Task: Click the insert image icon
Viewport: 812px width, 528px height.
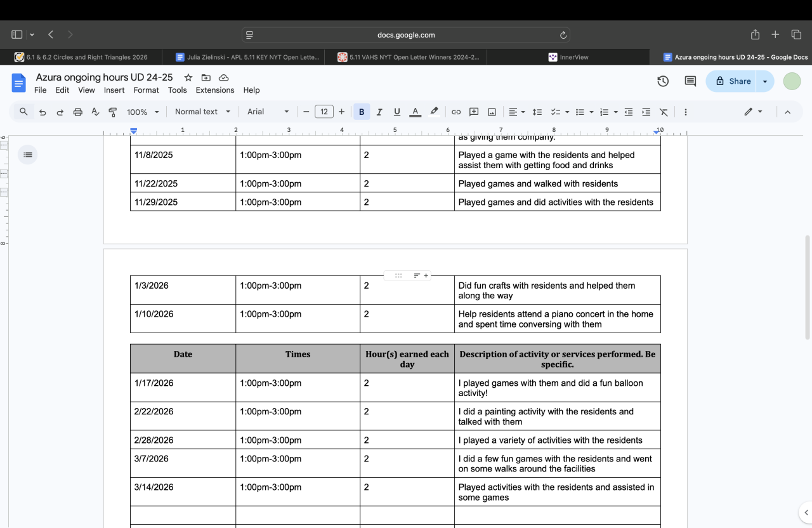Action: tap(492, 112)
